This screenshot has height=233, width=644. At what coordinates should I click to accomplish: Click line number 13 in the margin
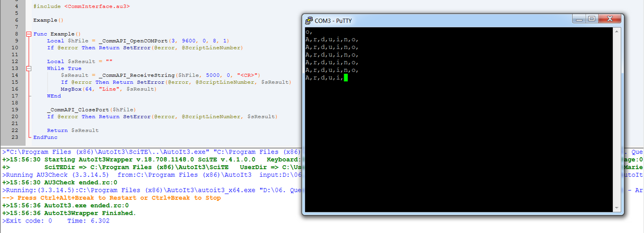point(15,68)
